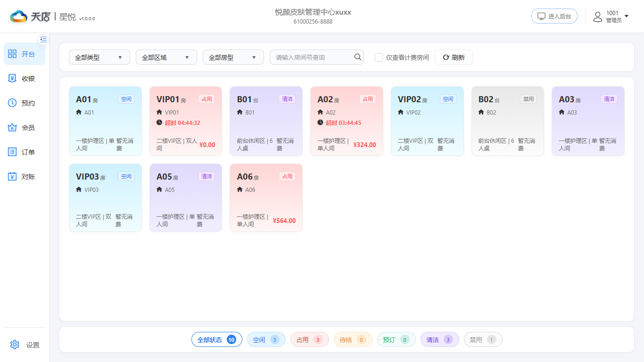Expand the 全部房型 dropdown
Screen dimensions: 644x362
(233, 57)
